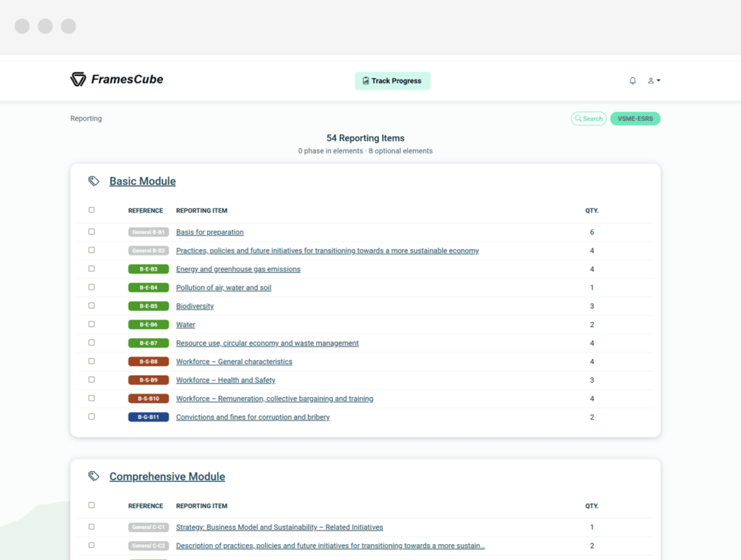Screen dimensions: 741x560
Task: Check the Practices, policies row checkbox
Action: [x=92, y=250]
